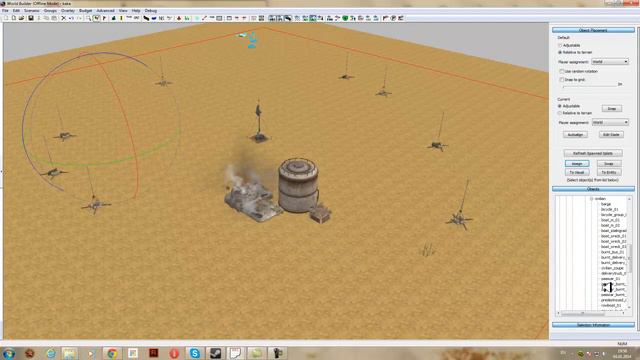640x360 pixels.
Task: Select Current Adjustable radio option
Action: [x=560, y=106]
